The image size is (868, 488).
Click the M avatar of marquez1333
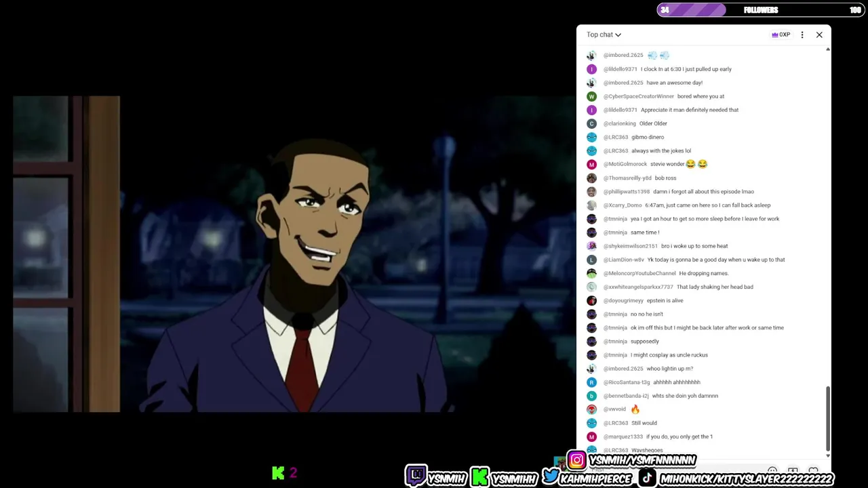pyautogui.click(x=591, y=436)
